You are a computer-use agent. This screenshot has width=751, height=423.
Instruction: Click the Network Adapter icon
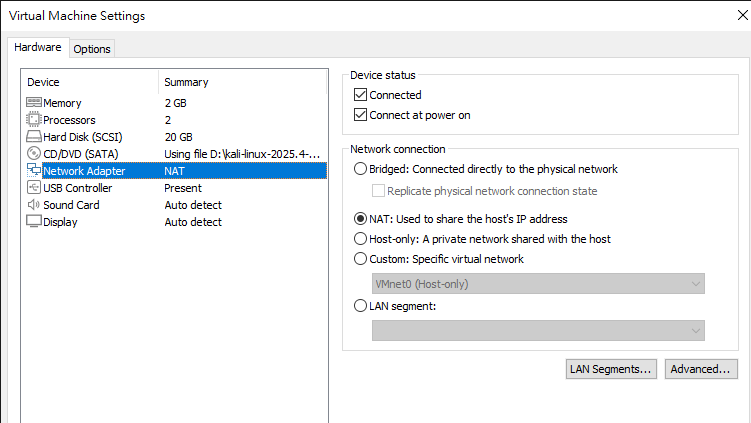coord(33,171)
